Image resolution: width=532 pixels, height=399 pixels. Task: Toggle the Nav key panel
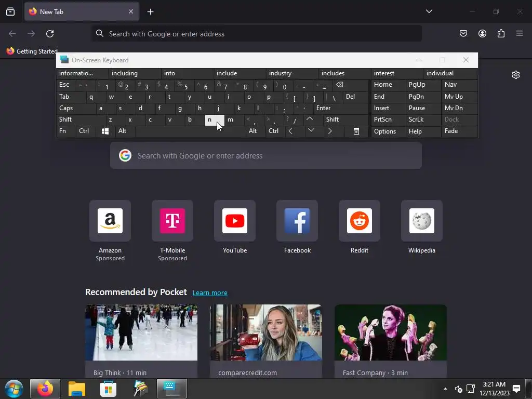[x=459, y=85]
